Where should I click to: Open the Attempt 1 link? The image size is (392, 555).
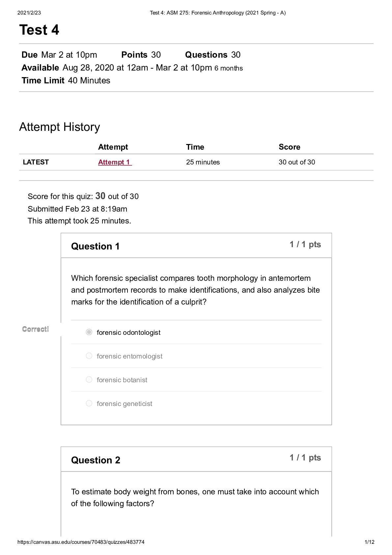point(115,162)
